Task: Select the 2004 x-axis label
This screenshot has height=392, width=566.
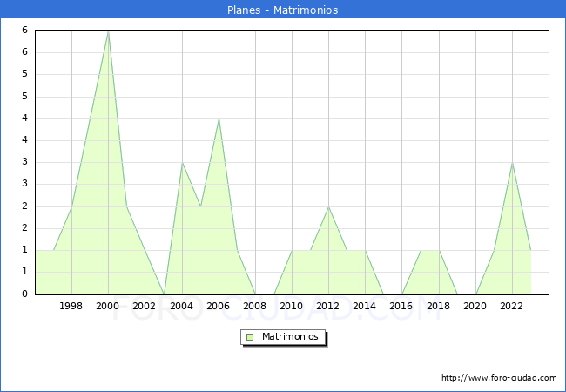Action: [182, 306]
